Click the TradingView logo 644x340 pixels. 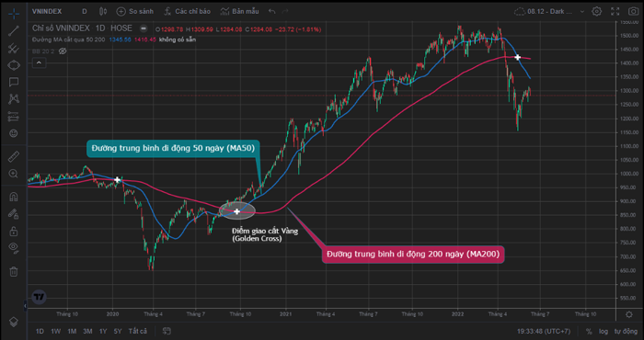[40, 297]
